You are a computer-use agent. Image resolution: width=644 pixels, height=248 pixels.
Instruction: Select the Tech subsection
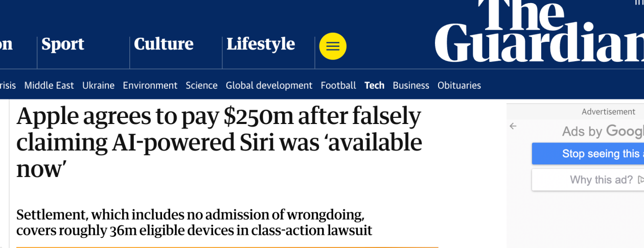point(374,85)
